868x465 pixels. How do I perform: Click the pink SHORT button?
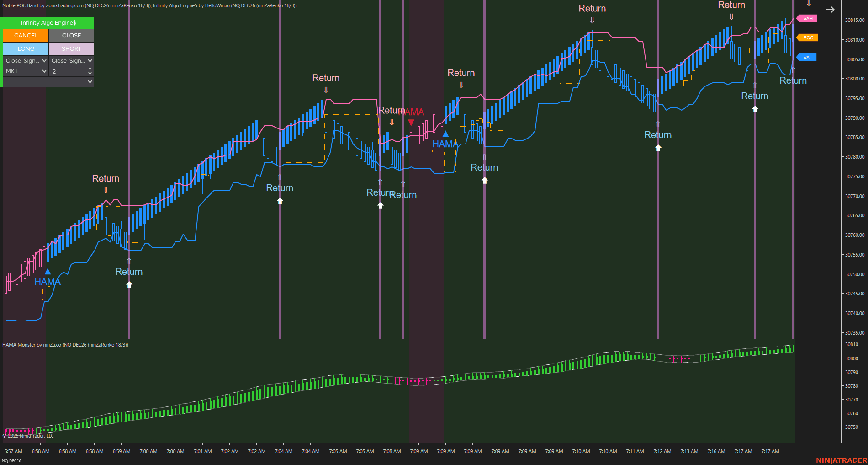coord(71,49)
